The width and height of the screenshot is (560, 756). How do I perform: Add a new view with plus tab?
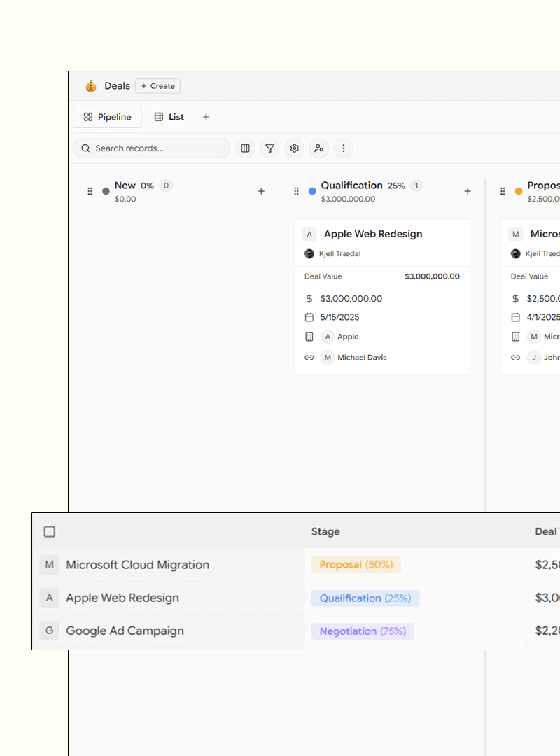coord(206,117)
